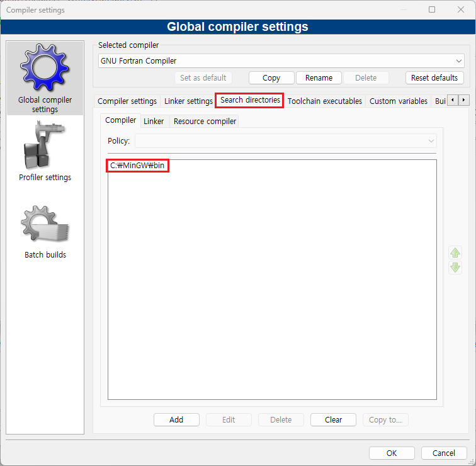The width and height of the screenshot is (476, 466).
Task: Switch to Linker settings tab
Action: point(188,101)
